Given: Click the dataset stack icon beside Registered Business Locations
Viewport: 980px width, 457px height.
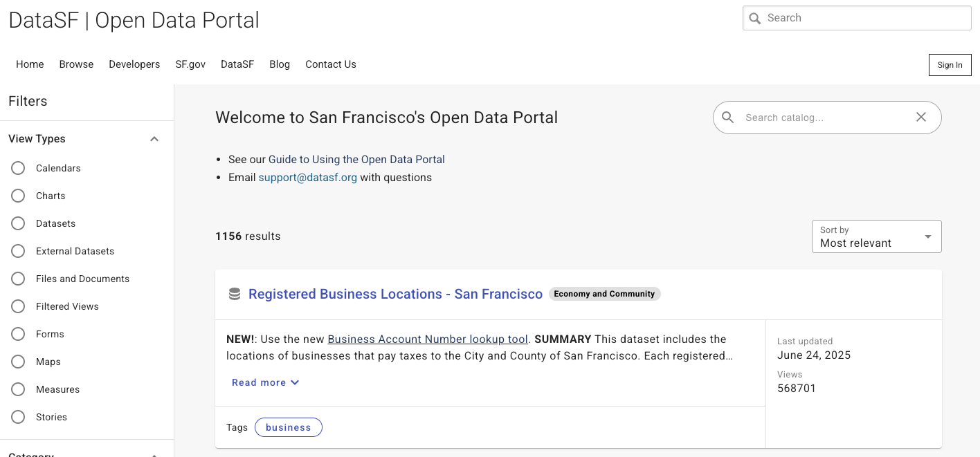Looking at the screenshot, I should click(235, 295).
